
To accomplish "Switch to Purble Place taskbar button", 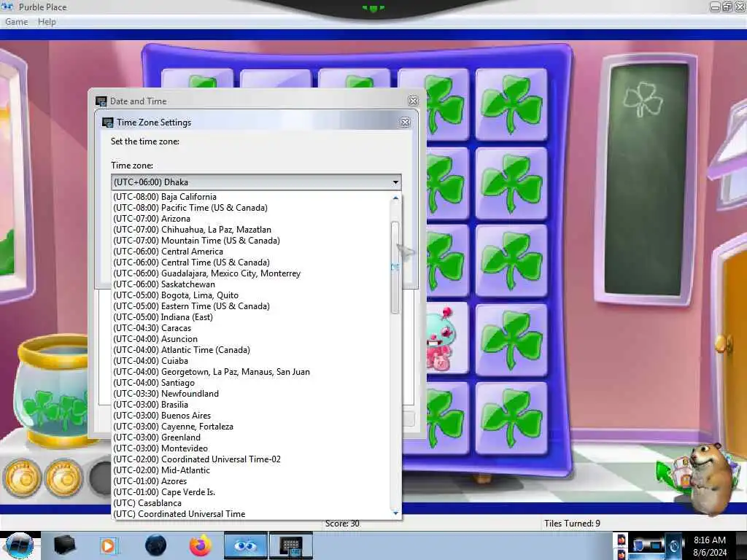I will pos(245,545).
